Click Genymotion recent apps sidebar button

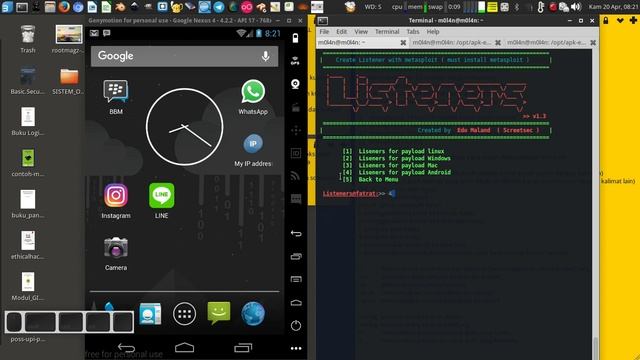pos(296,256)
